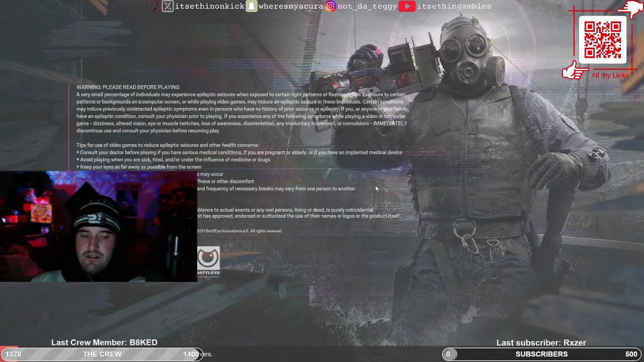The image size is (644, 362).
Task: Click the "itsethinonkick" handle text
Action: 209,6
